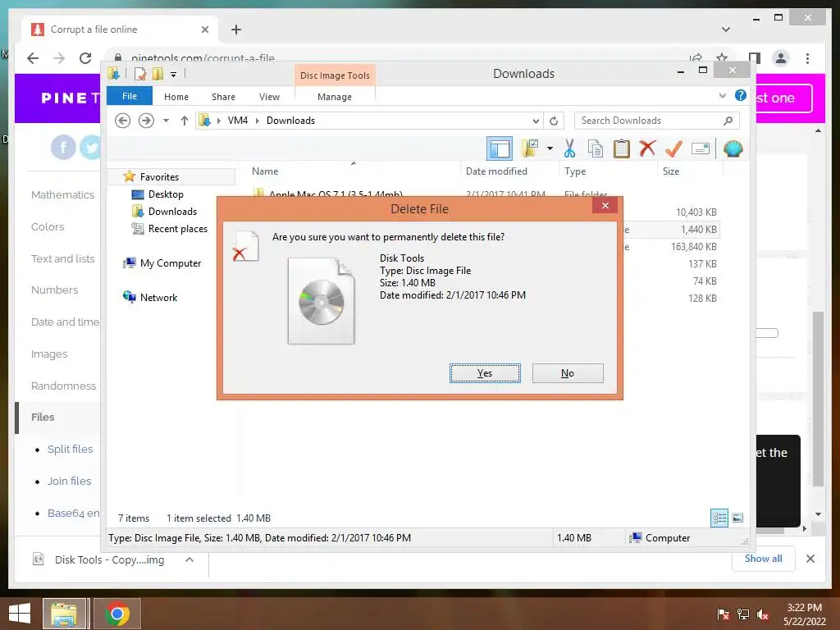Viewport: 840px width, 630px height.
Task: Expand the address bar history dropdown
Action: coord(536,121)
